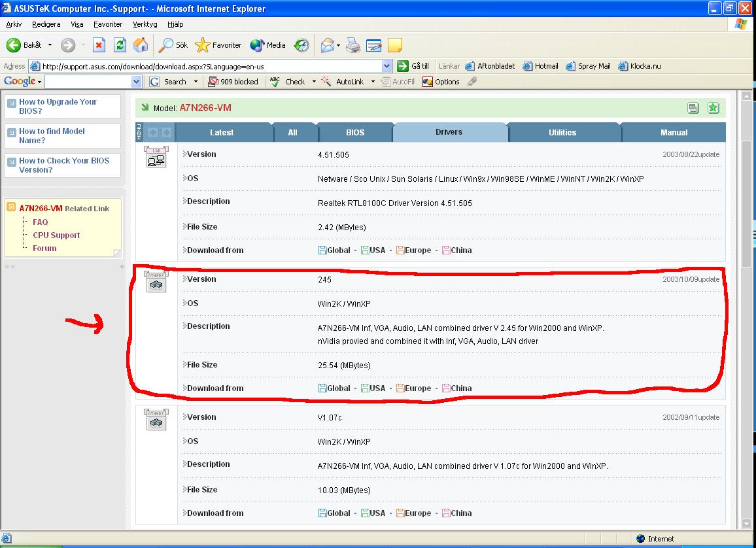
Task: Open the Search button dropdown arrow
Action: coord(196,82)
